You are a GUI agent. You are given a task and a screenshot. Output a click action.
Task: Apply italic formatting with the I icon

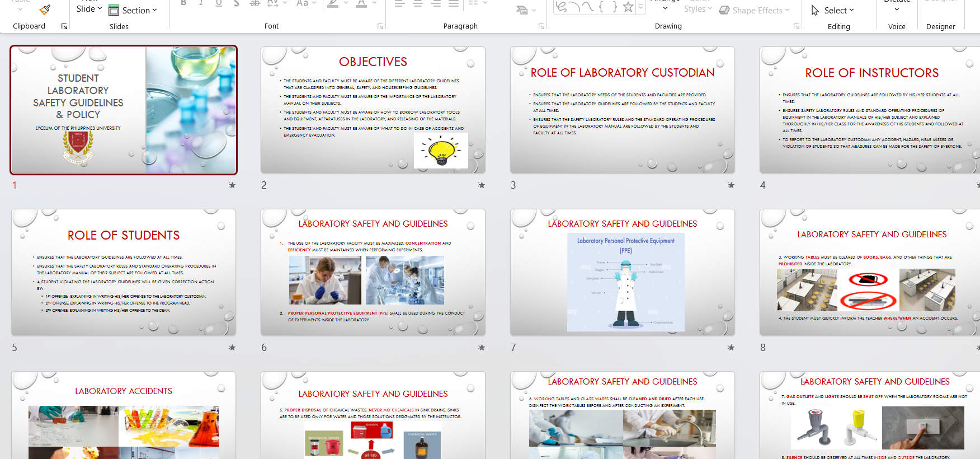coord(201,3)
